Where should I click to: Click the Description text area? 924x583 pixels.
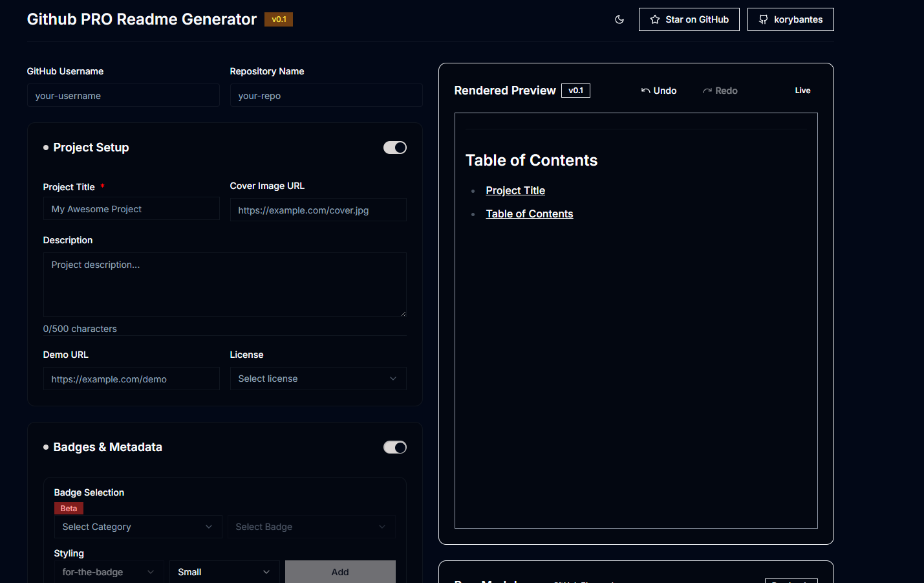pyautogui.click(x=225, y=285)
